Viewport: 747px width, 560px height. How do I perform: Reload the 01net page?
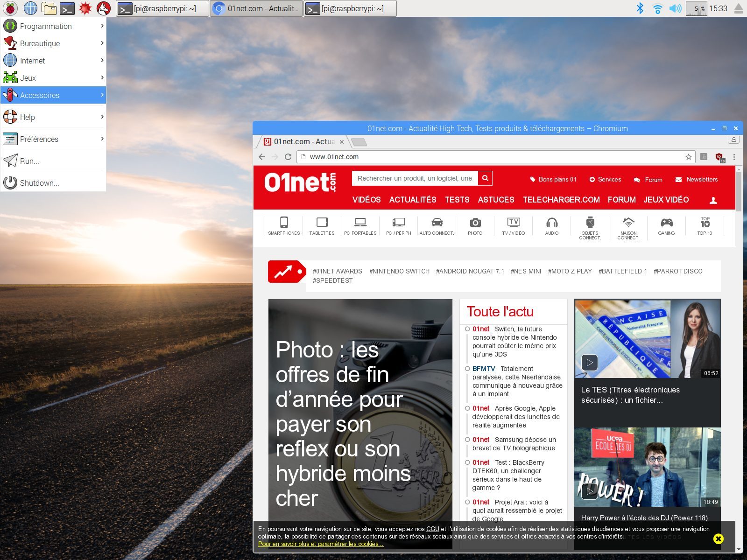288,157
